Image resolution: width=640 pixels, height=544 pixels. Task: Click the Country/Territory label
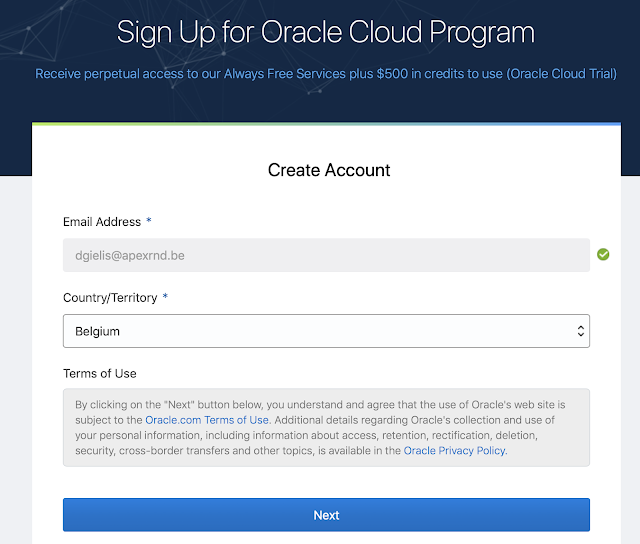[x=109, y=298]
